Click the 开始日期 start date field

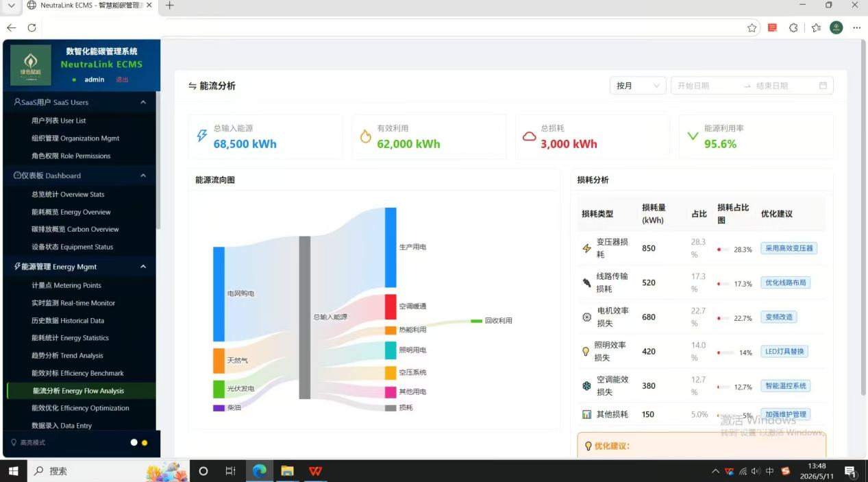point(706,86)
